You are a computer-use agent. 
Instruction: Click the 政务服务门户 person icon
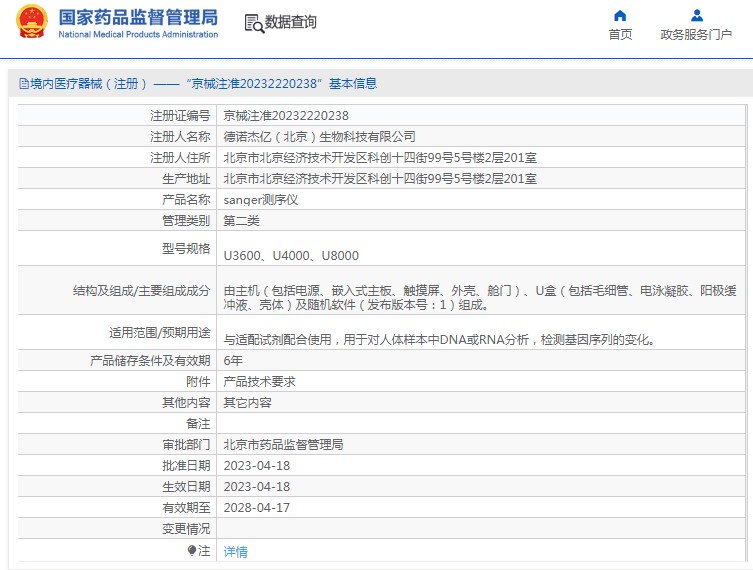click(697, 15)
